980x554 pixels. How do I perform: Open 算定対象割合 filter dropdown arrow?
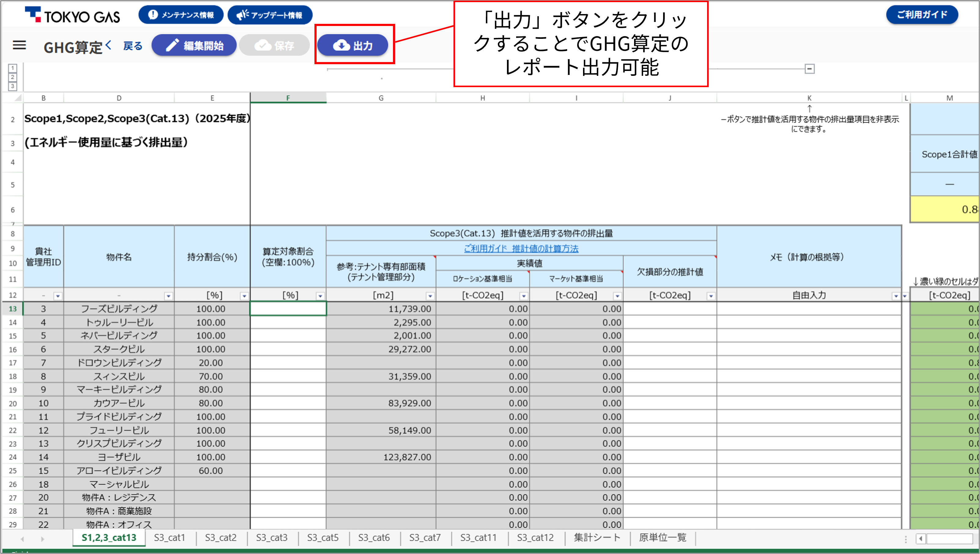[x=320, y=296]
